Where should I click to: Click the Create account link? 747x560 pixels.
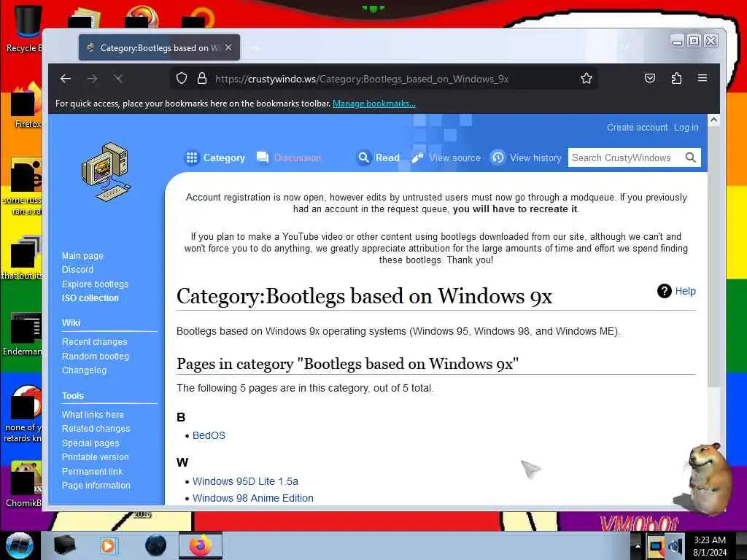click(x=637, y=127)
